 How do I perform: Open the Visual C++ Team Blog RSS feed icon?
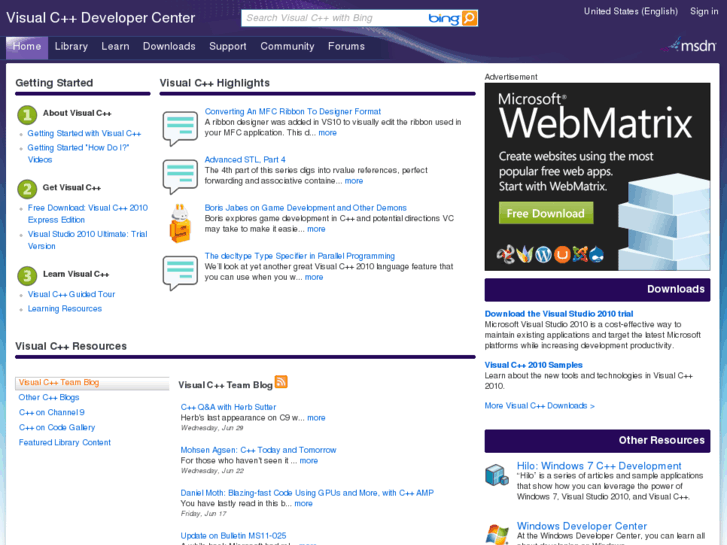coord(281,382)
